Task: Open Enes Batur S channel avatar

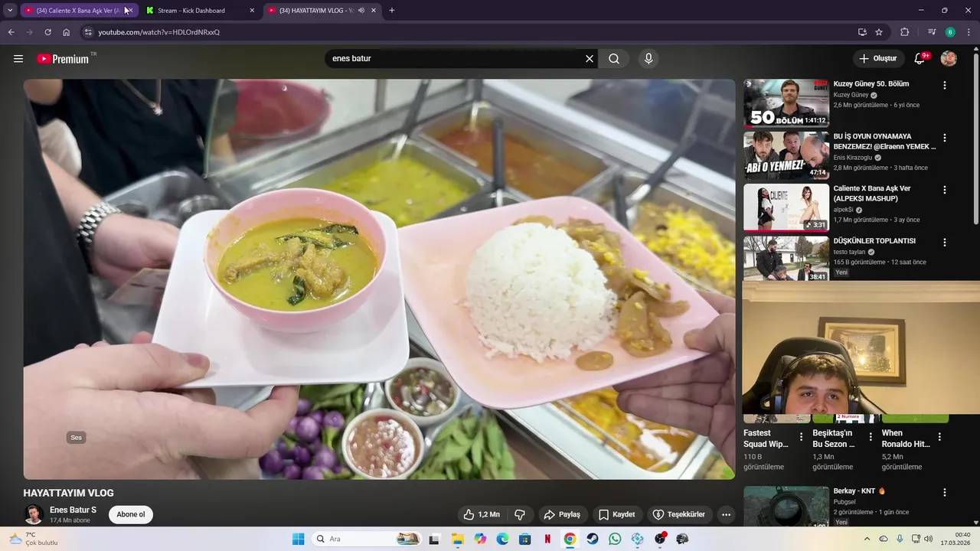Action: point(34,514)
